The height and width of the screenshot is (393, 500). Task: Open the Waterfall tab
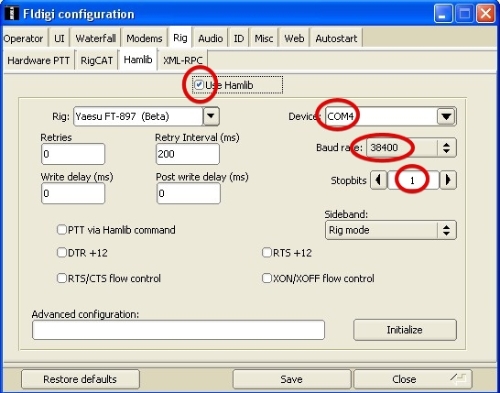pos(96,39)
